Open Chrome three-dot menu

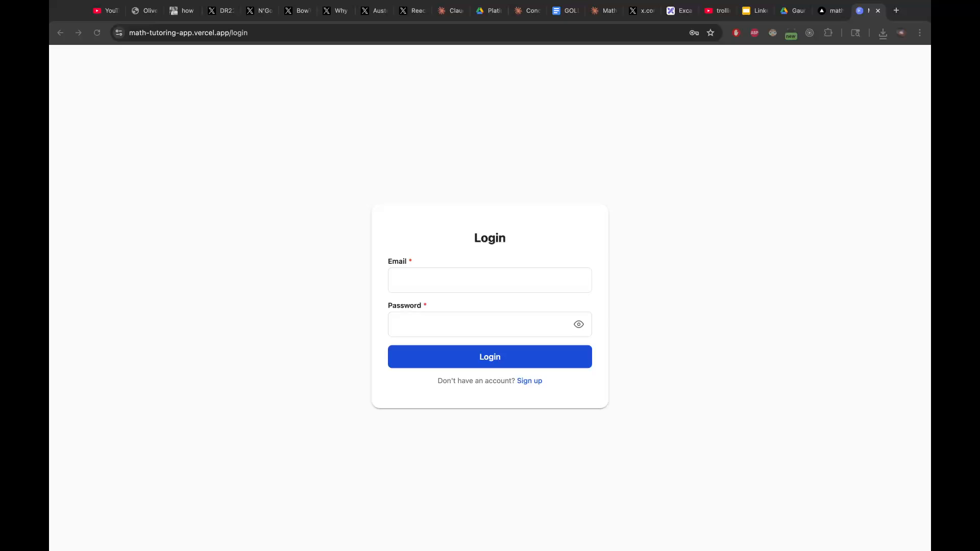pyautogui.click(x=920, y=33)
